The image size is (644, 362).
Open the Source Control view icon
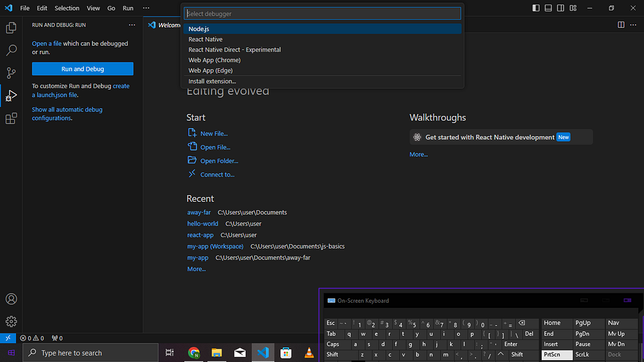pos(11,73)
